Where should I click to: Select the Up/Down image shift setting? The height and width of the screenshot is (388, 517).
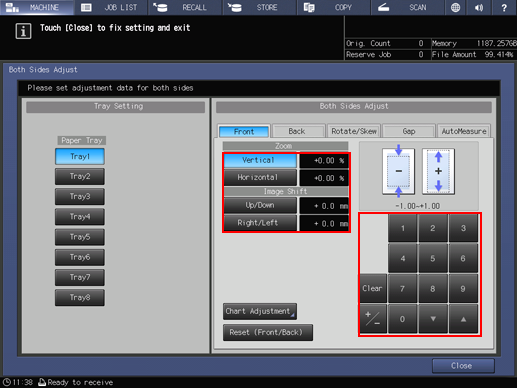260,205
